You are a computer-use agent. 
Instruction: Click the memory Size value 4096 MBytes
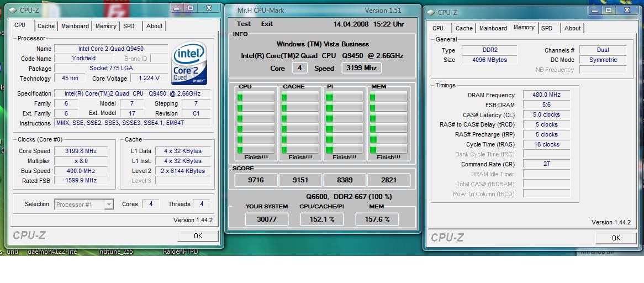point(489,60)
